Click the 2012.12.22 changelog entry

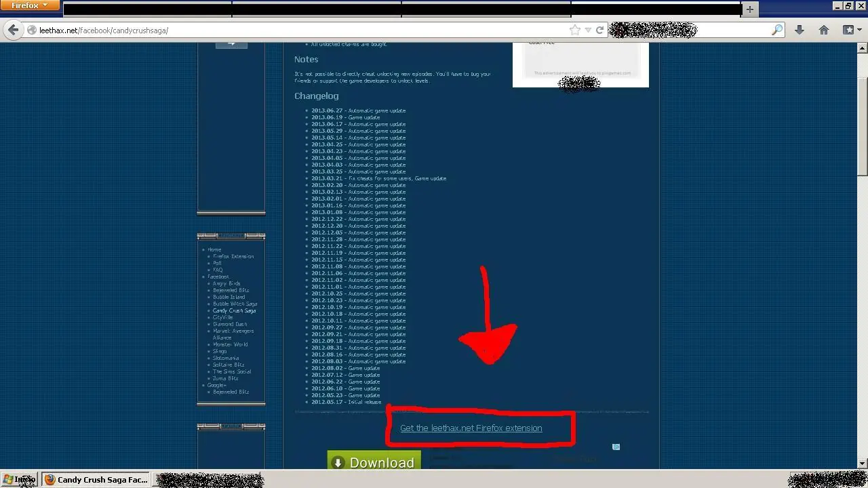(359, 219)
